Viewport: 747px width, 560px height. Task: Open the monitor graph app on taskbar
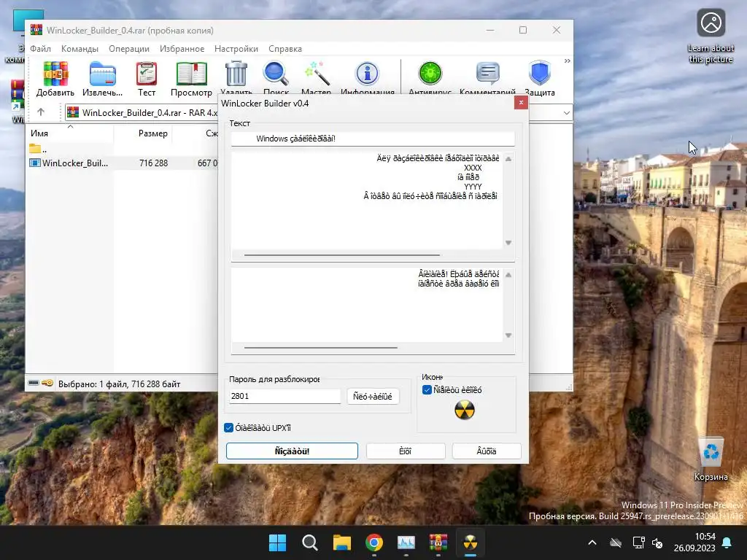pyautogui.click(x=406, y=542)
